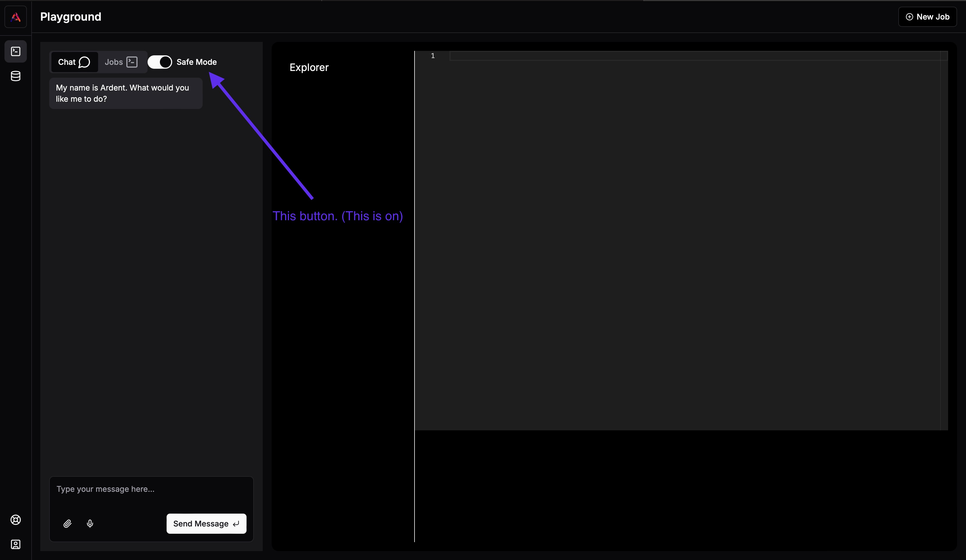Click the Ardent greeting chat message
This screenshot has height=560, width=966.
(126, 94)
